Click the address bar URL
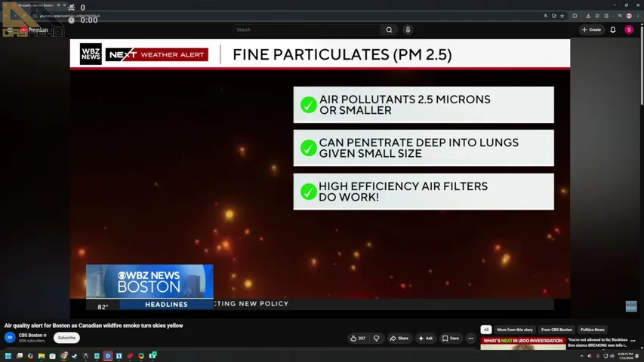The width and height of the screenshot is (644, 362). coord(69,16)
